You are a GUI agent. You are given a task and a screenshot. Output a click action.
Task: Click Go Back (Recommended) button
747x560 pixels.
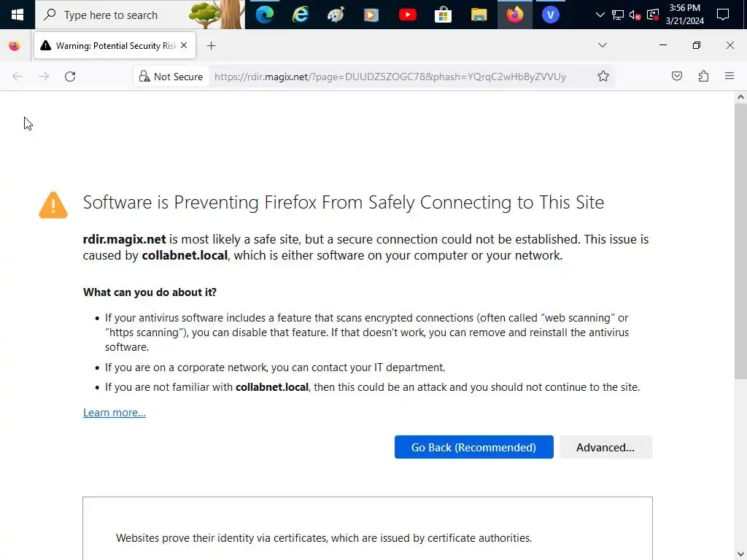(x=473, y=447)
